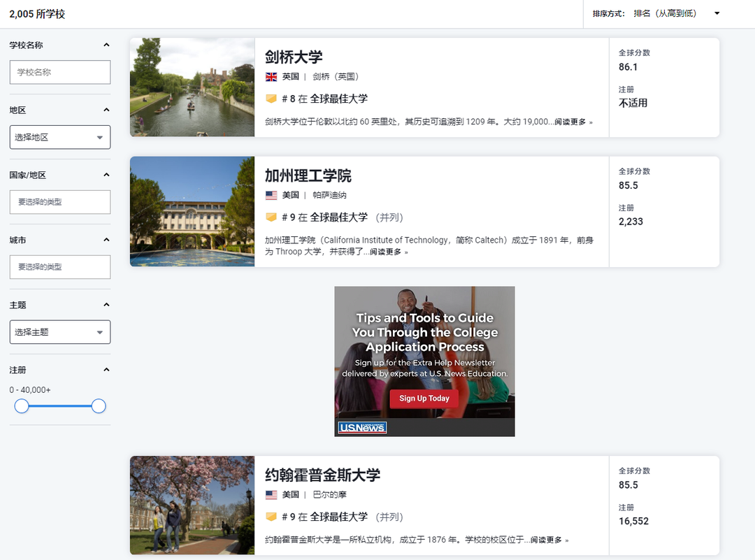Click the #8 在 全球最佳大学 ranking text

[x=324, y=99]
